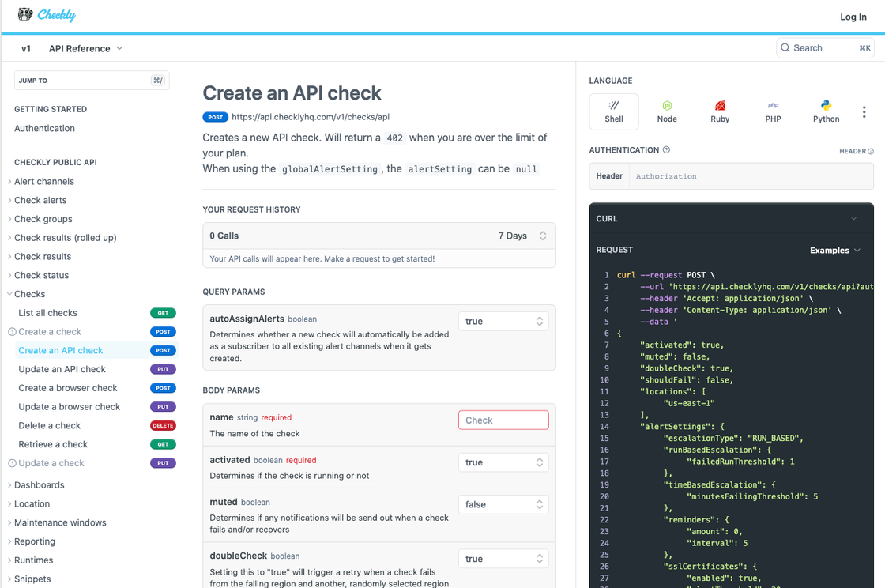Open more languages three-dot menu

pos(864,112)
